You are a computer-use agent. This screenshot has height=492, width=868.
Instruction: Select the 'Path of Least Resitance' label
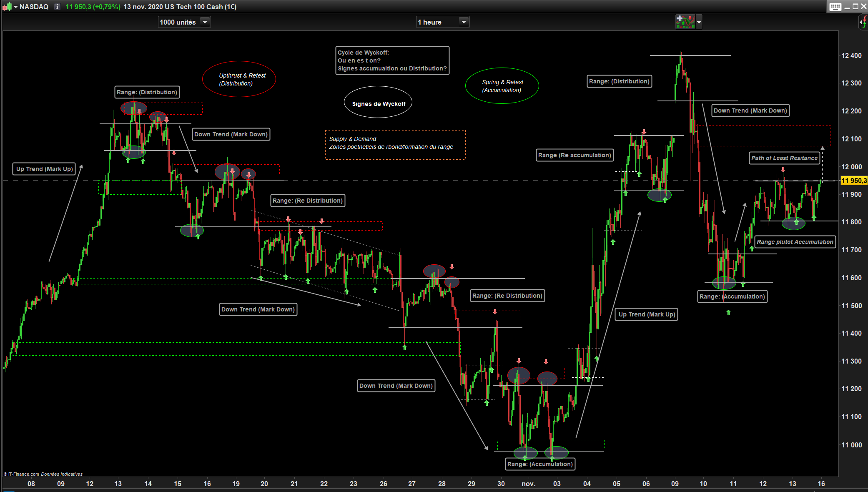click(x=784, y=158)
